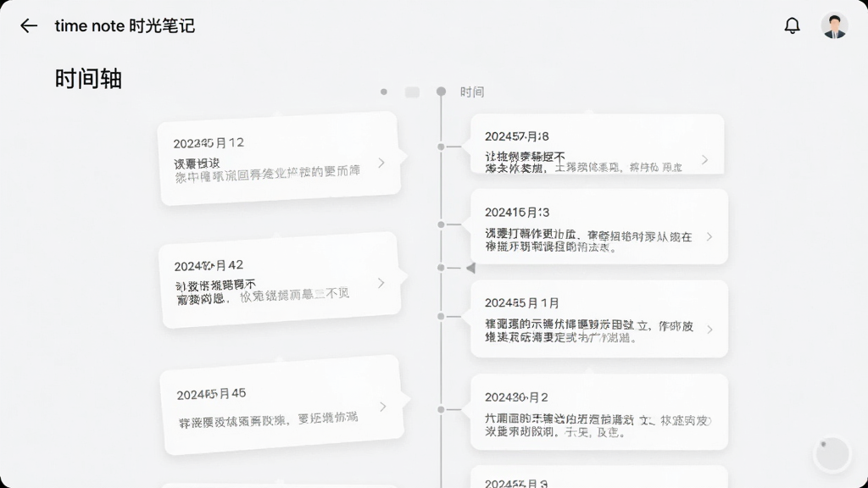
Task: Select timeline node beside 月 2 entry
Action: pos(441,409)
